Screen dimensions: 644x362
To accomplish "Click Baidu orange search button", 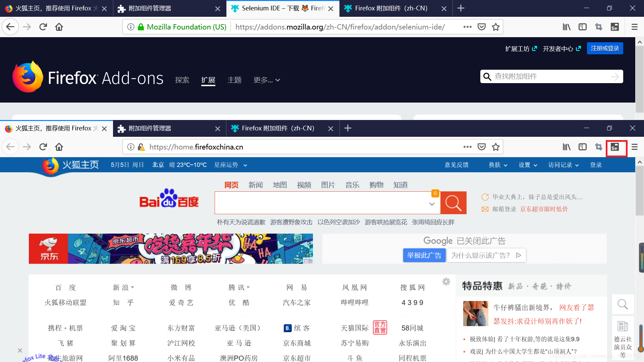I will click(x=453, y=203).
